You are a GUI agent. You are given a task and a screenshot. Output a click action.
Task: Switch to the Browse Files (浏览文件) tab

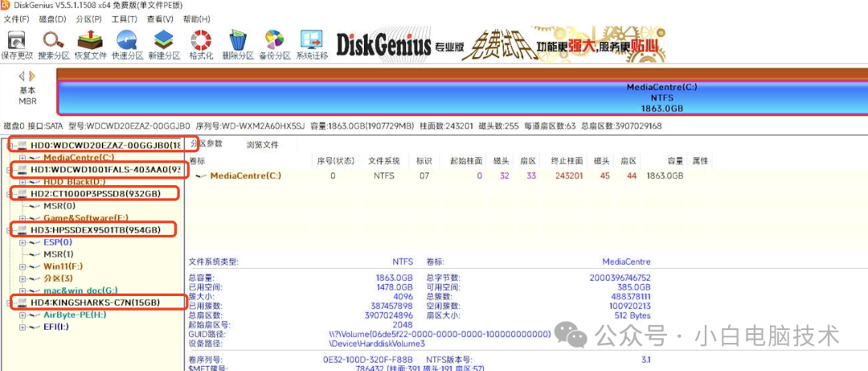[x=262, y=146]
